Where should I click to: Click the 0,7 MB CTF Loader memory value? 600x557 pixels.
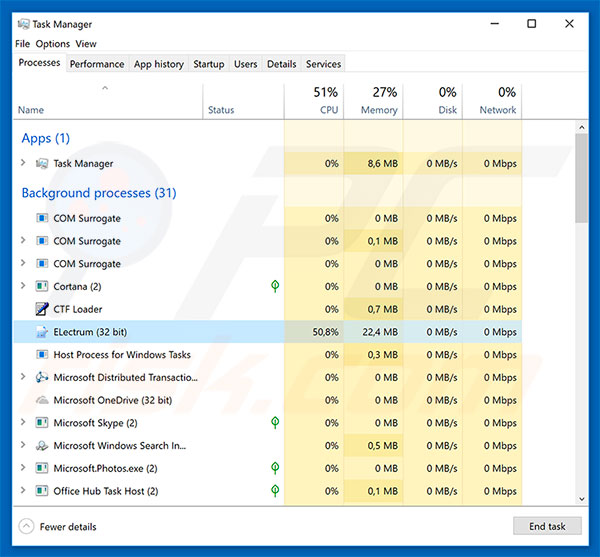click(383, 309)
